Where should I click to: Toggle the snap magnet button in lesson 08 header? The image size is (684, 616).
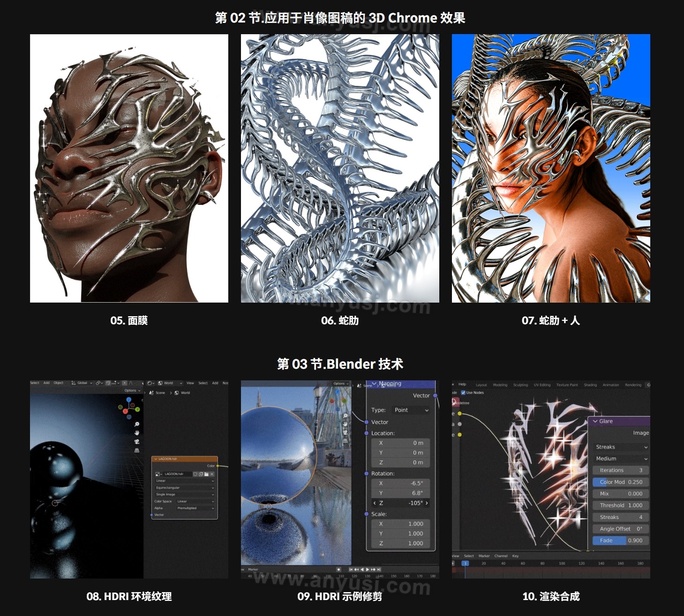[x=108, y=383]
